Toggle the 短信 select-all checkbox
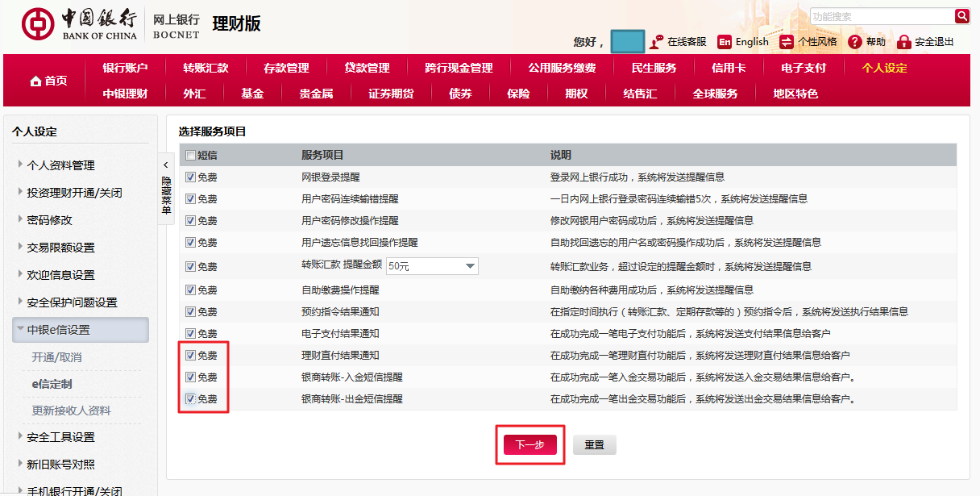Image resolution: width=980 pixels, height=496 pixels. click(x=190, y=155)
